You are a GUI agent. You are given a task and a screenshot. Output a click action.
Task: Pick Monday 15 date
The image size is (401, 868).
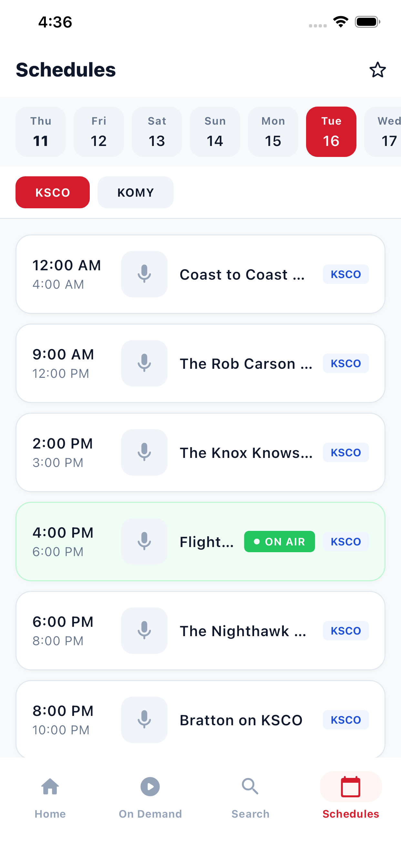(273, 131)
